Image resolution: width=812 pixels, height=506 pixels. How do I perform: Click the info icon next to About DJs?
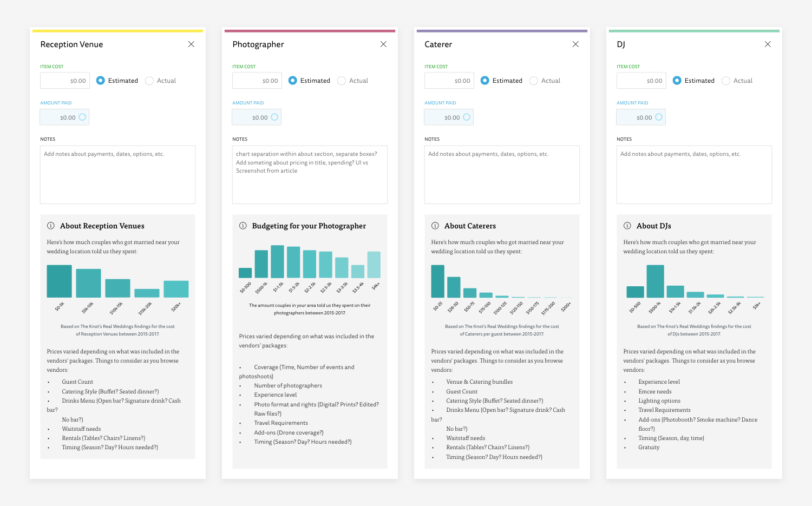[x=627, y=226]
